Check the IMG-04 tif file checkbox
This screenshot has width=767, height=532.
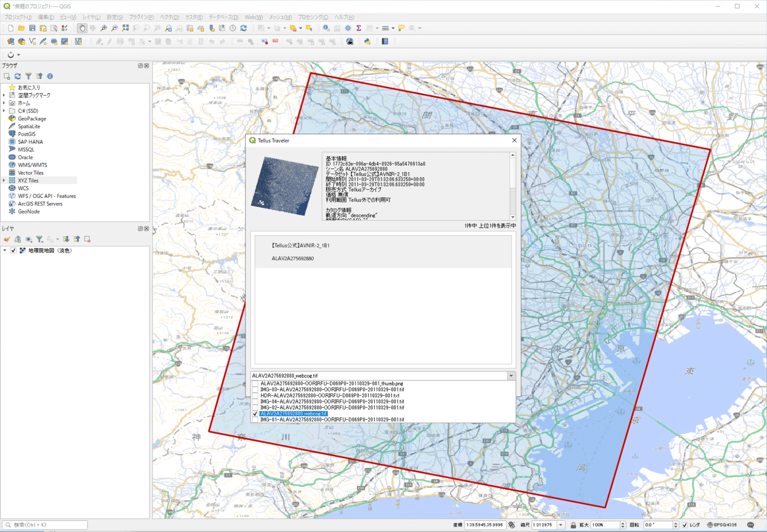point(255,402)
